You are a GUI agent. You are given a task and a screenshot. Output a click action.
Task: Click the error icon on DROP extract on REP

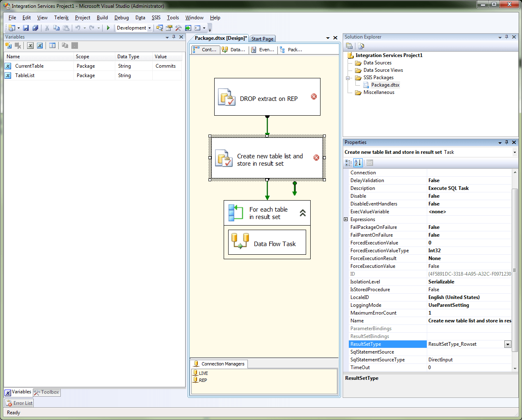(x=314, y=96)
